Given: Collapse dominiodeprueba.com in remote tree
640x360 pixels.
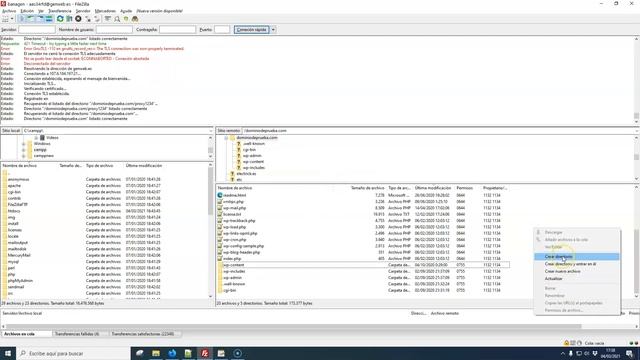Looking at the screenshot, I should pyautogui.click(x=226, y=138).
